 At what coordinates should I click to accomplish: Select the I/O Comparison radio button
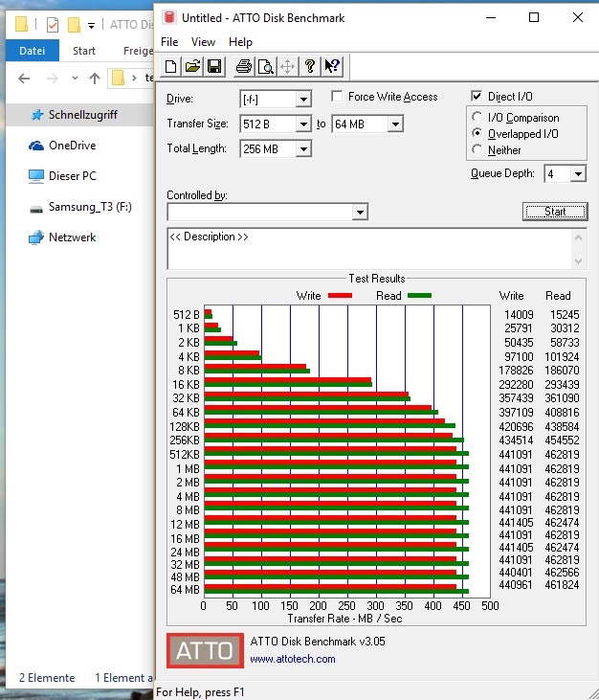point(477,117)
